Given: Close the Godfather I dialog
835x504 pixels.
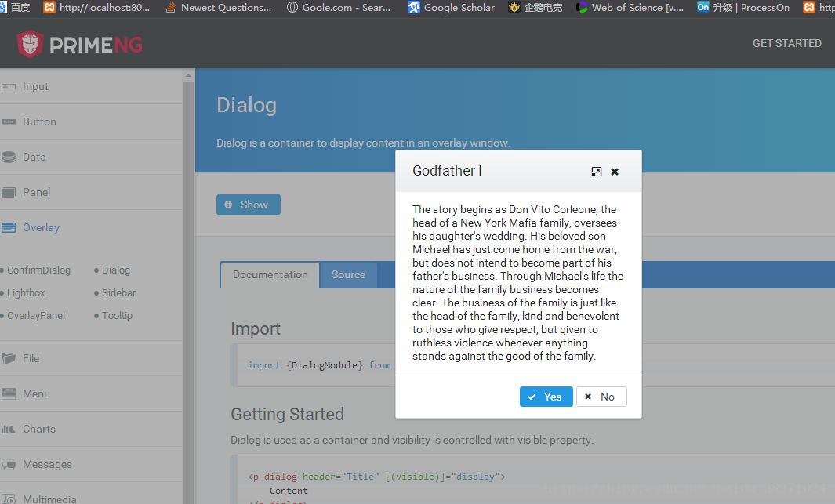Looking at the screenshot, I should (615, 172).
